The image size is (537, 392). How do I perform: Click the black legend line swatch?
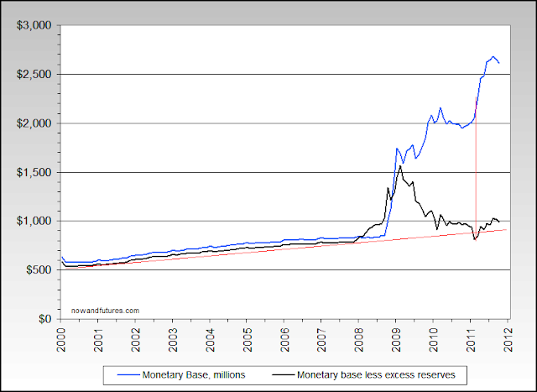point(284,375)
